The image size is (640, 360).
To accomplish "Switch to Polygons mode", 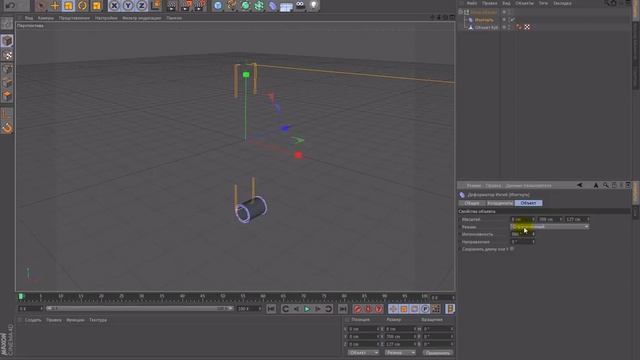I will pyautogui.click(x=7, y=96).
